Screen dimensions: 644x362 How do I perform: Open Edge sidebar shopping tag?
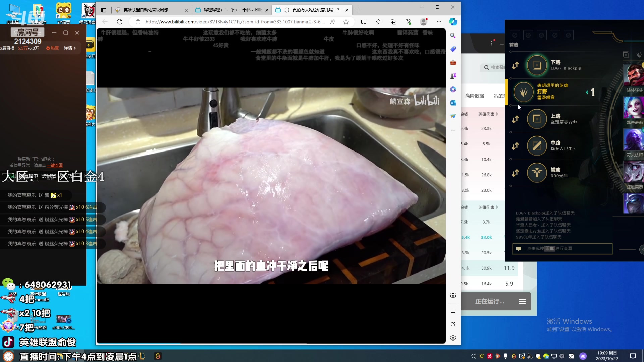click(x=453, y=49)
